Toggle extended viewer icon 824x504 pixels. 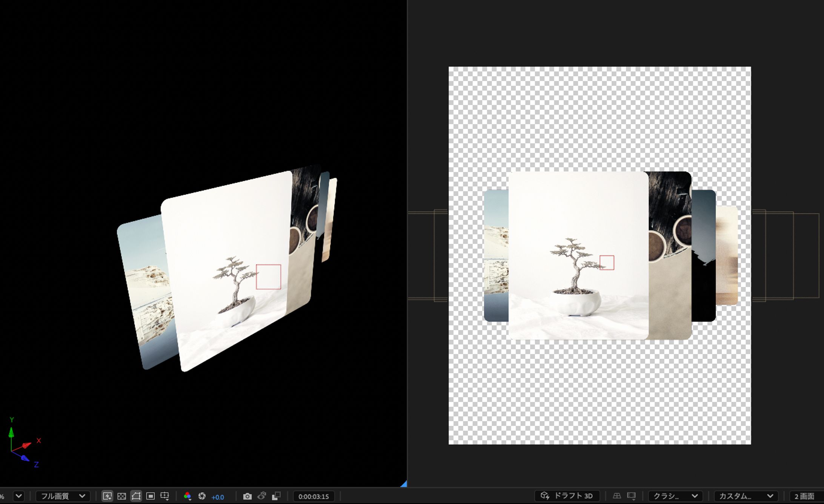click(631, 496)
